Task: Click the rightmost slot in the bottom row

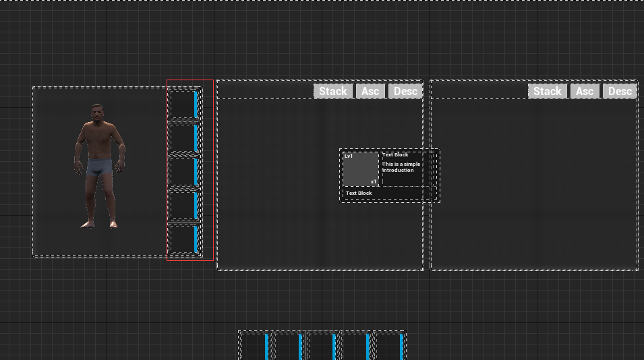Action: (x=390, y=347)
